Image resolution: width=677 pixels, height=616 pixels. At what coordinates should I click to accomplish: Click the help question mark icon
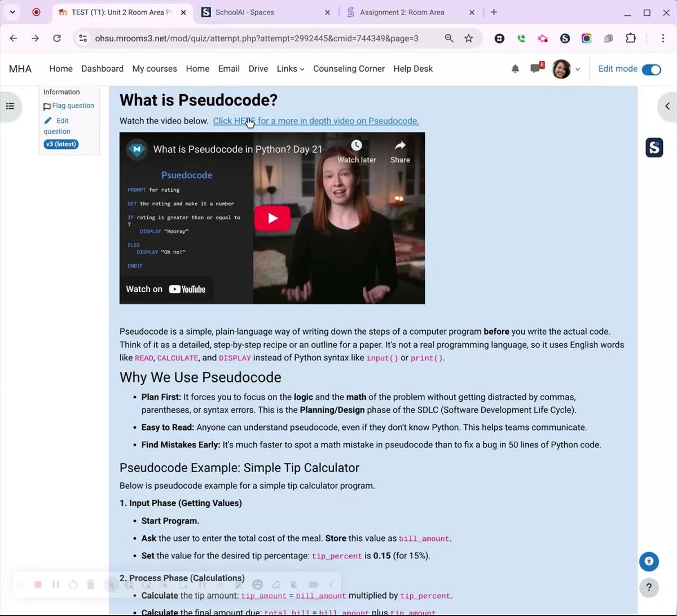click(649, 587)
